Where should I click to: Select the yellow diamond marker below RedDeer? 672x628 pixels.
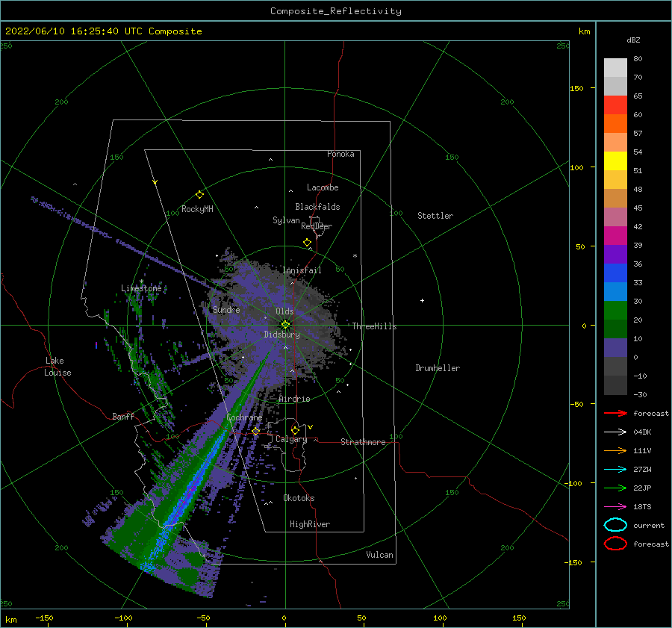point(307,243)
